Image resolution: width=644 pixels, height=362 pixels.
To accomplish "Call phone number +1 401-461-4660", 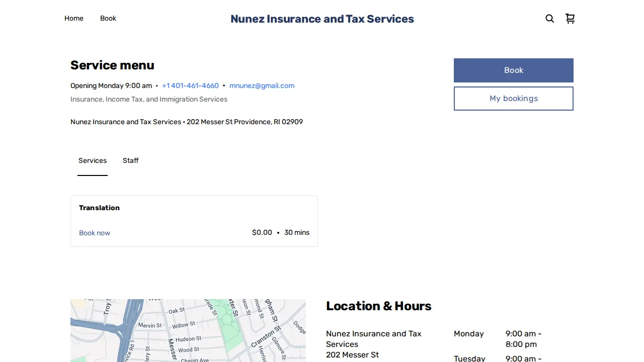I will [190, 86].
